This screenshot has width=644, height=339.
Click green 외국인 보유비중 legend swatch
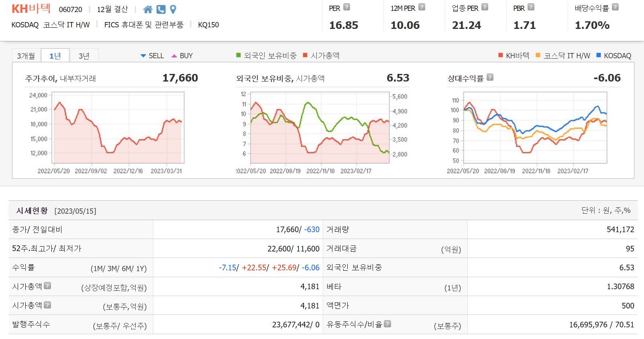238,55
